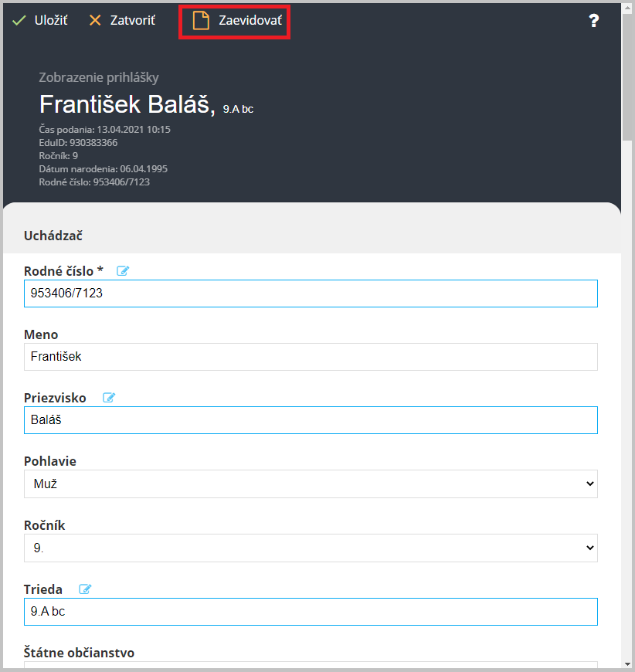Click the Uložiť save button text

(x=51, y=20)
